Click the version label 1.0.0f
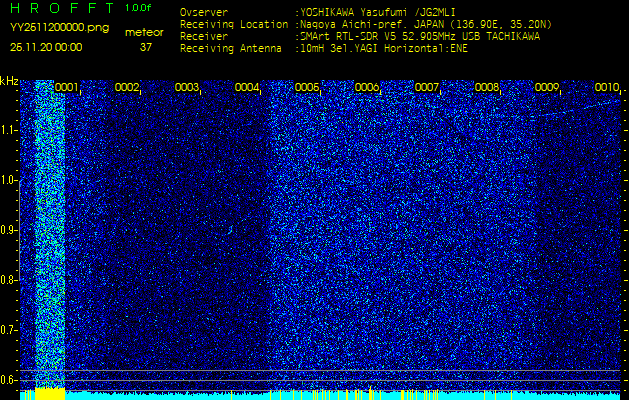The width and height of the screenshot is (629, 400). point(138,8)
